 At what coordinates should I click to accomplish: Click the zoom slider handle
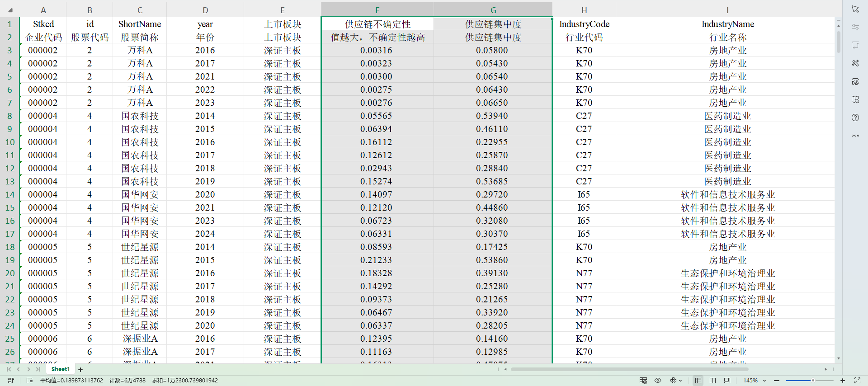pos(813,381)
